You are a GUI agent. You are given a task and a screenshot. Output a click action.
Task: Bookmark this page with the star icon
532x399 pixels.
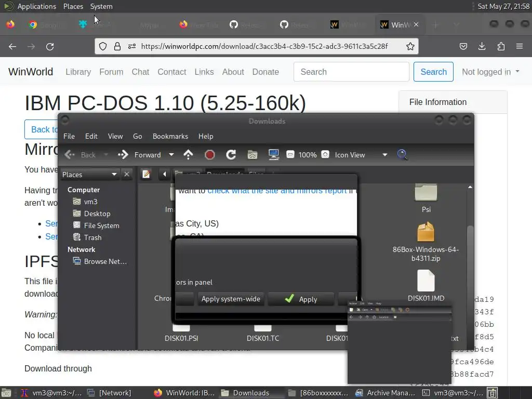click(410, 46)
